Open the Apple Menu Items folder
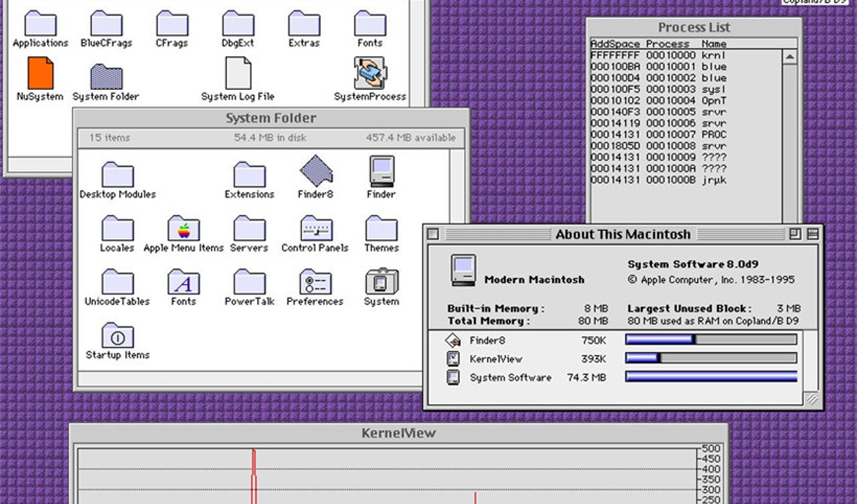857x504 pixels. 183,228
